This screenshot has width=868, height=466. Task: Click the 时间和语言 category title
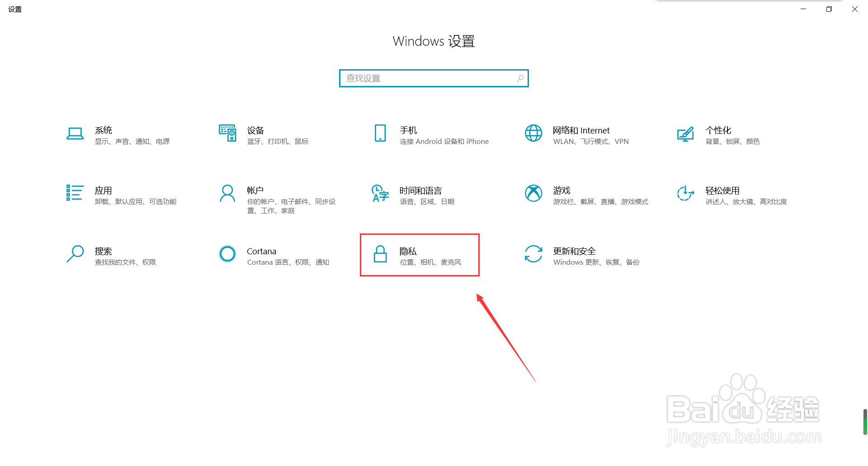pos(420,190)
